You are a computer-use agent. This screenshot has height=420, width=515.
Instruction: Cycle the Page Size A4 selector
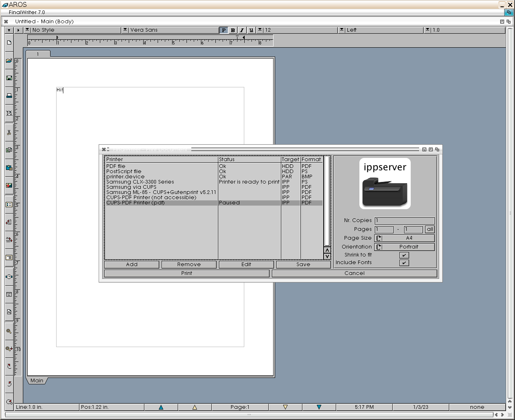(x=404, y=238)
